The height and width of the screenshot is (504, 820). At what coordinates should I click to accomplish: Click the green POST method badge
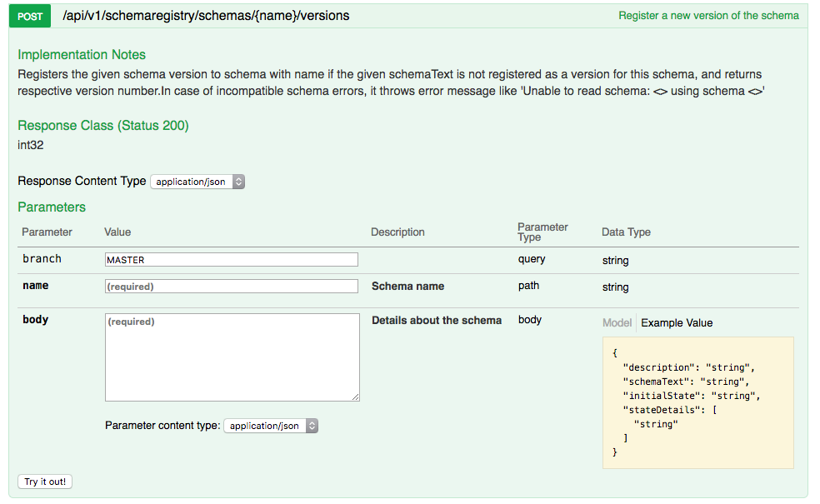29,16
